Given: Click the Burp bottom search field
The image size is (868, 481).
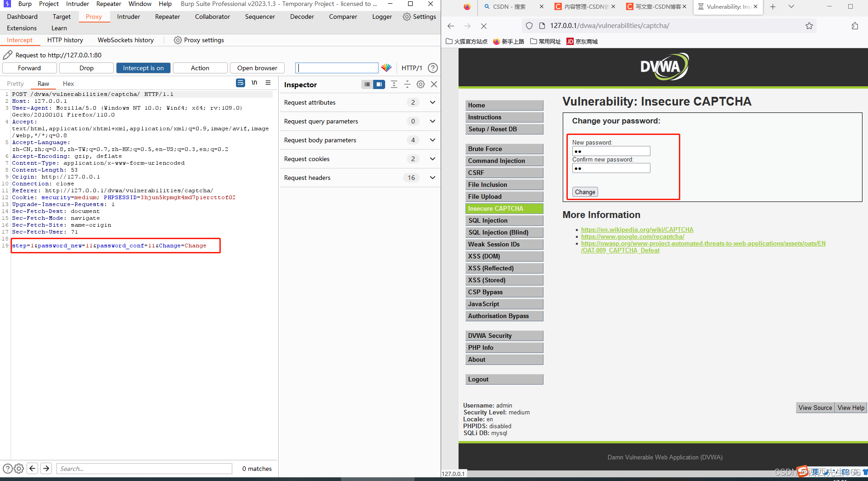Looking at the screenshot, I should pyautogui.click(x=144, y=469).
